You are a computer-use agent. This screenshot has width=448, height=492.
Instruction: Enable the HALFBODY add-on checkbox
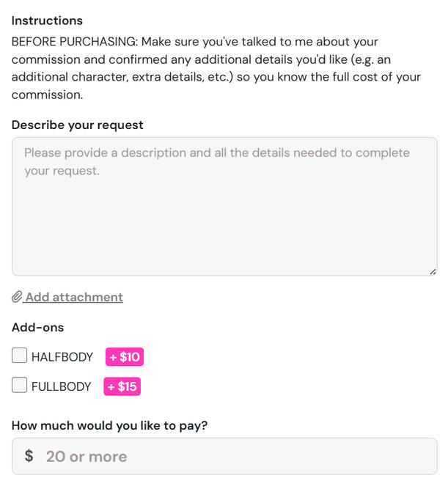point(20,356)
